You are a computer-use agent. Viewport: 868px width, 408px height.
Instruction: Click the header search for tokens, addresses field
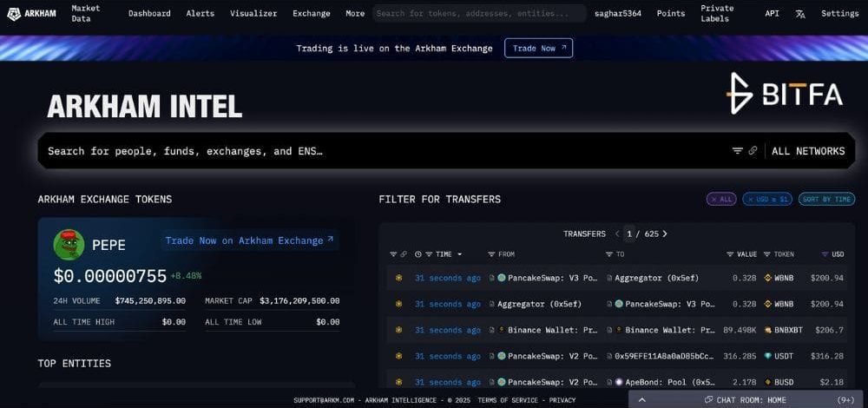pyautogui.click(x=479, y=13)
